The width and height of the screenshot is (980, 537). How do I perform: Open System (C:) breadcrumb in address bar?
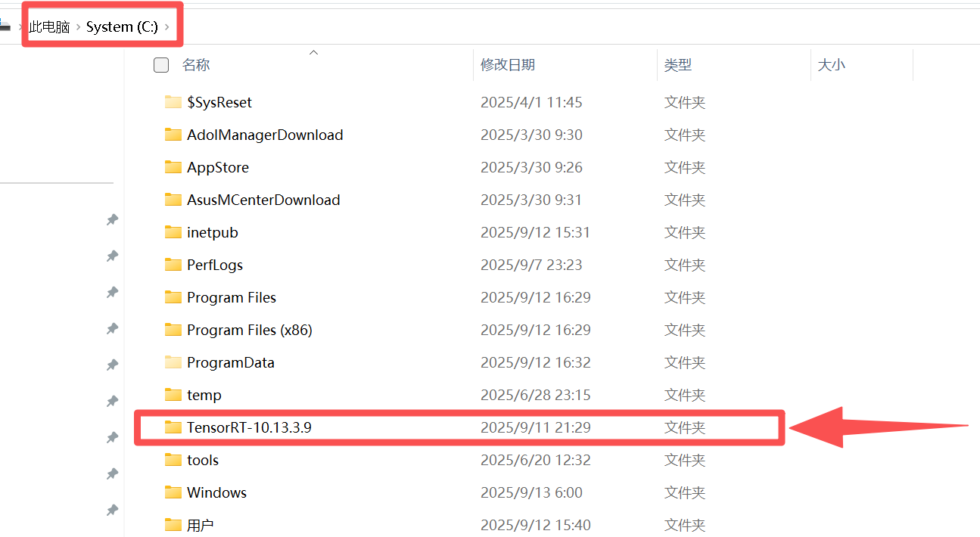122,27
